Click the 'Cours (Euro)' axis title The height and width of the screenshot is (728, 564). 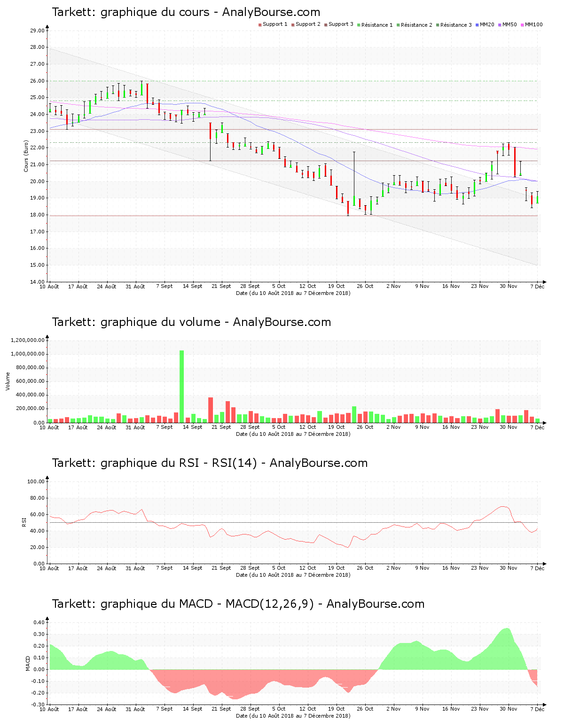[26, 156]
